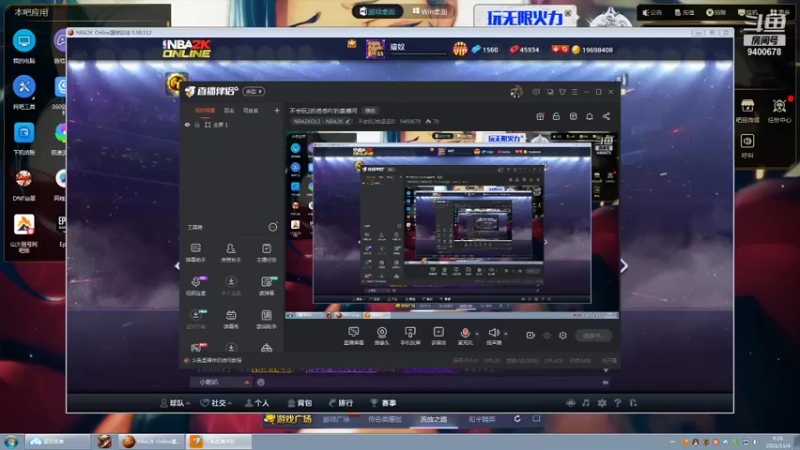Mute the speaker output
Screen dimensions: 800x450
(x=493, y=336)
